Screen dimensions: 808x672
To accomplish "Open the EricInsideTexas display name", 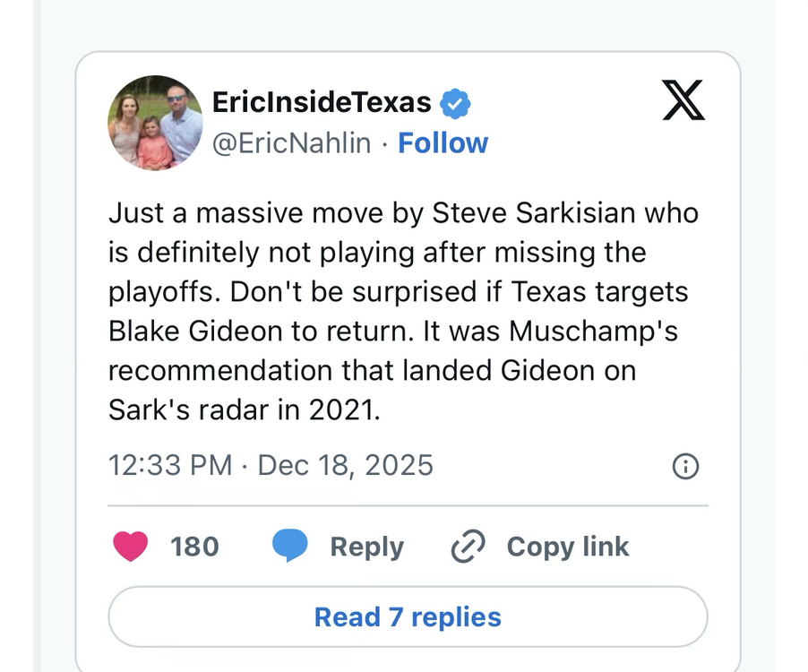I will (x=322, y=102).
